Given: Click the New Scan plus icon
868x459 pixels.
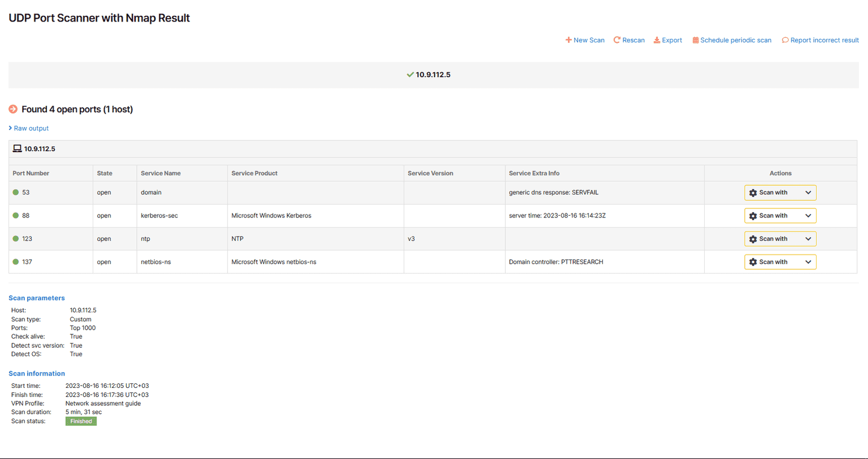Looking at the screenshot, I should coord(568,40).
